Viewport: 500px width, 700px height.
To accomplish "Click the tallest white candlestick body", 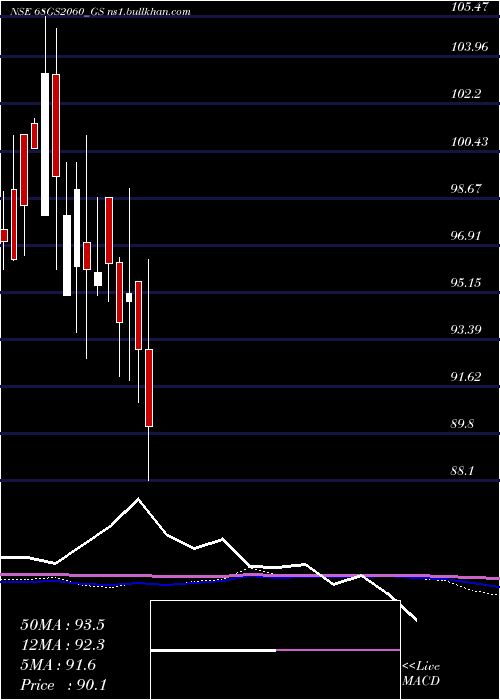I will click(45, 144).
